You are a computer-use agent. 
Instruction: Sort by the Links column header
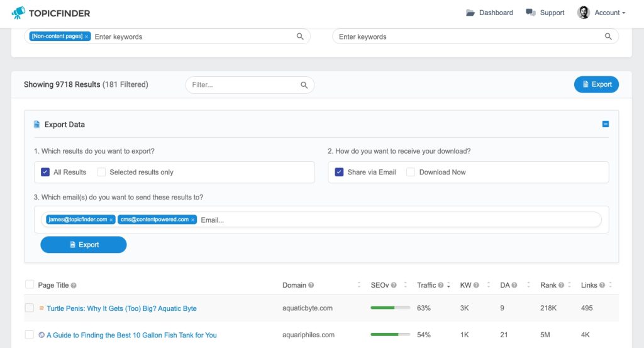pyautogui.click(x=589, y=285)
